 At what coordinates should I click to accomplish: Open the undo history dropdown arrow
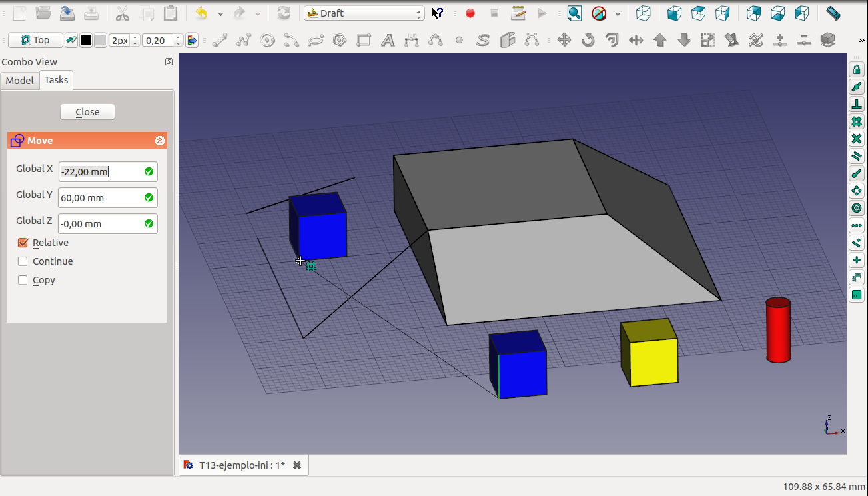[220, 14]
